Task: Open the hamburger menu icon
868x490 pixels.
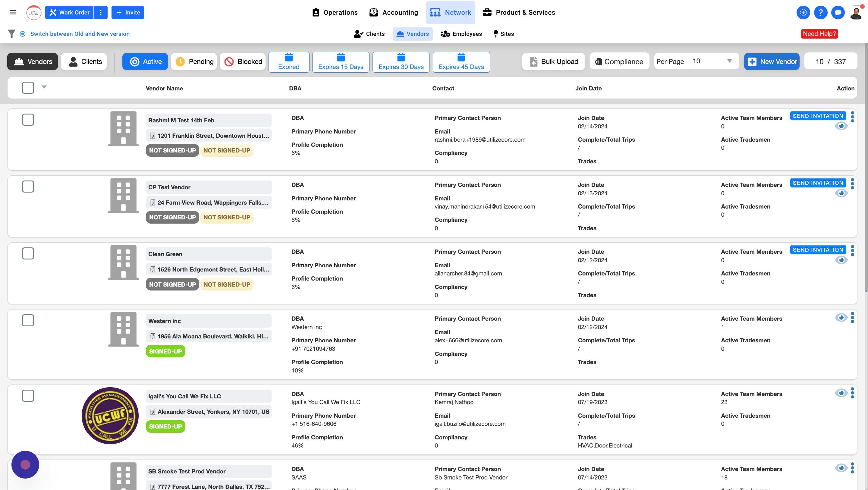Action: click(13, 12)
